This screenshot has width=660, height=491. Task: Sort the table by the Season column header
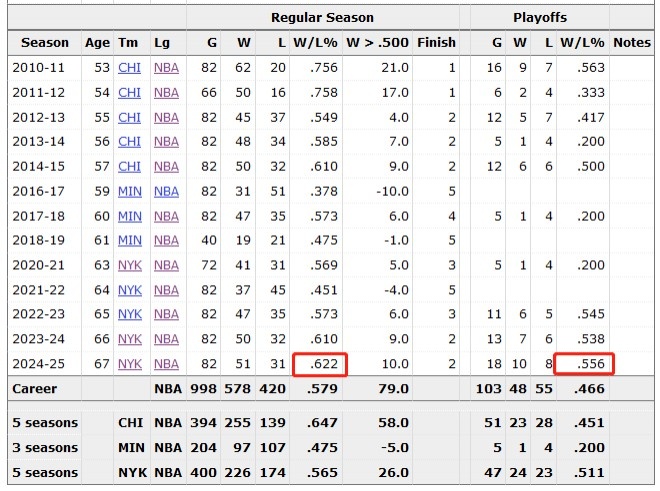point(45,43)
